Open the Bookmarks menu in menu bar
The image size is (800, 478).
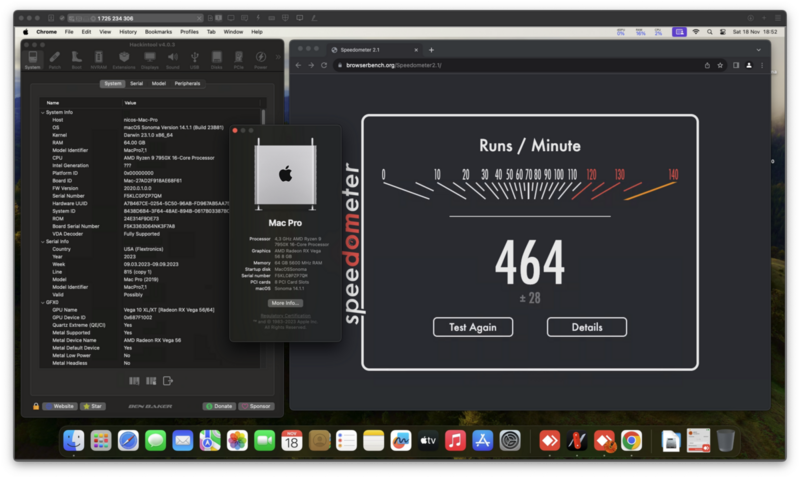tap(158, 32)
